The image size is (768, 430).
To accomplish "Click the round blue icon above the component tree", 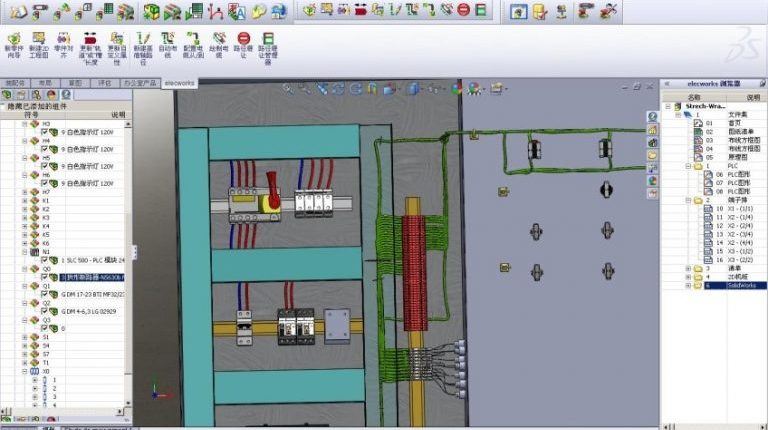I will (x=66, y=95).
